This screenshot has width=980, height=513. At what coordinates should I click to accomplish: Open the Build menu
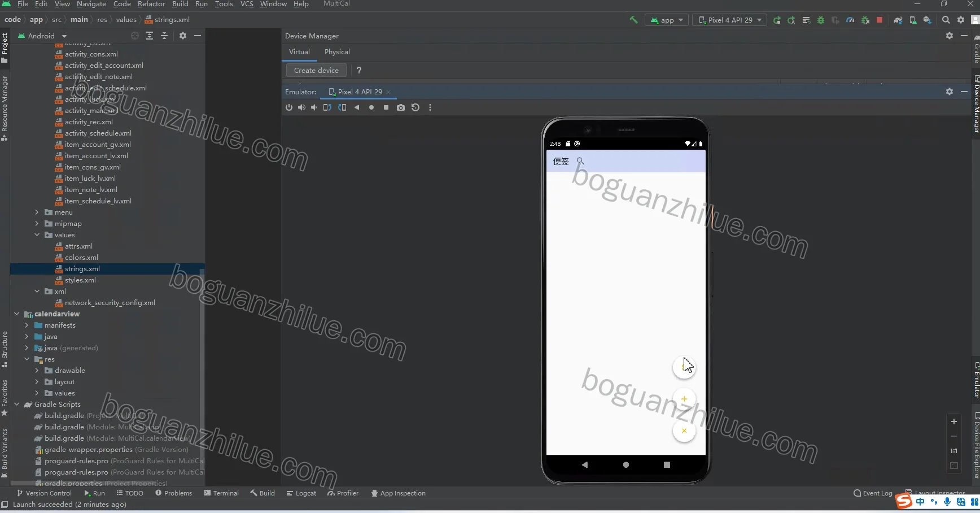[180, 4]
